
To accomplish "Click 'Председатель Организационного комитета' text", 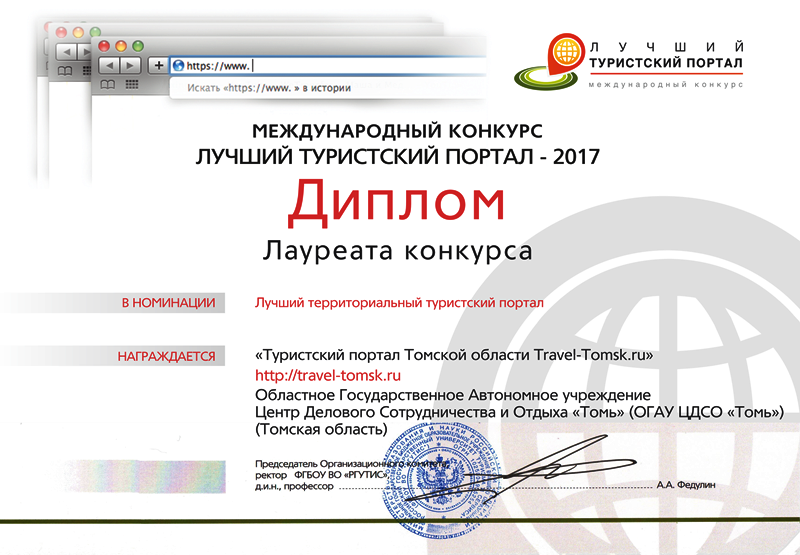I will (352, 464).
